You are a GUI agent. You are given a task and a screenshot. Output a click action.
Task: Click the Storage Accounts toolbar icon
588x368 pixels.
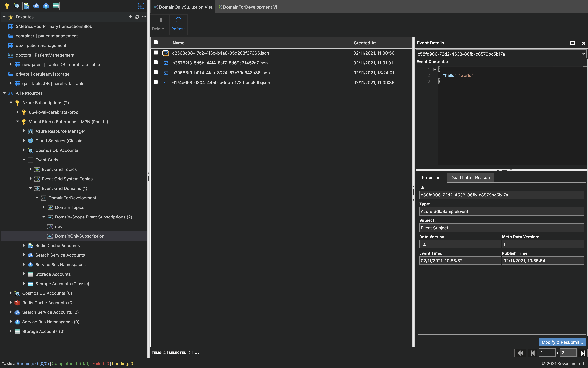pyautogui.click(x=56, y=6)
